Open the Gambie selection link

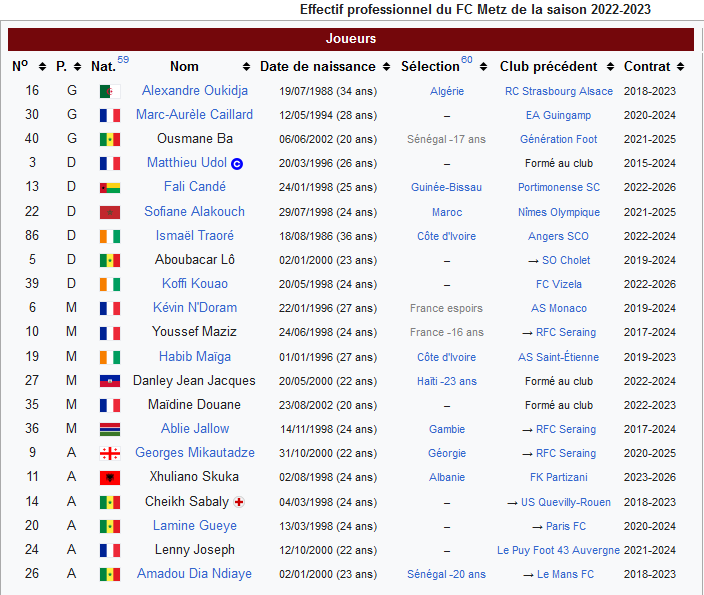[x=447, y=429]
